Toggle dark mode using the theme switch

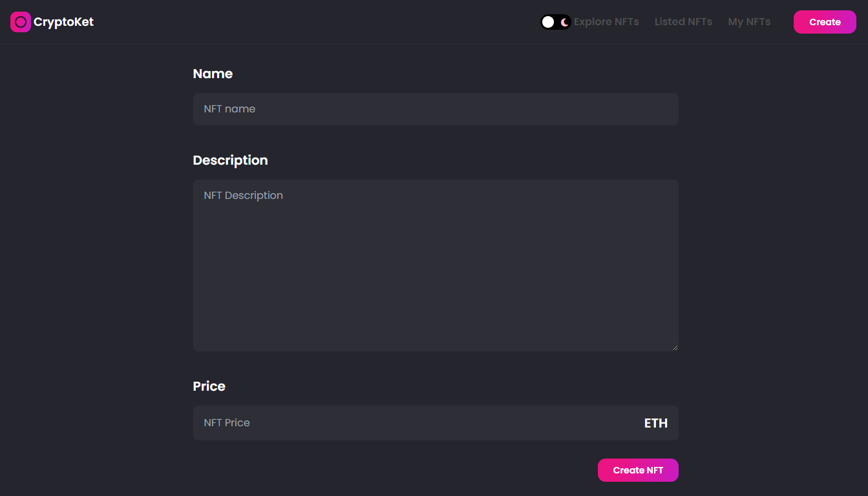tap(556, 21)
